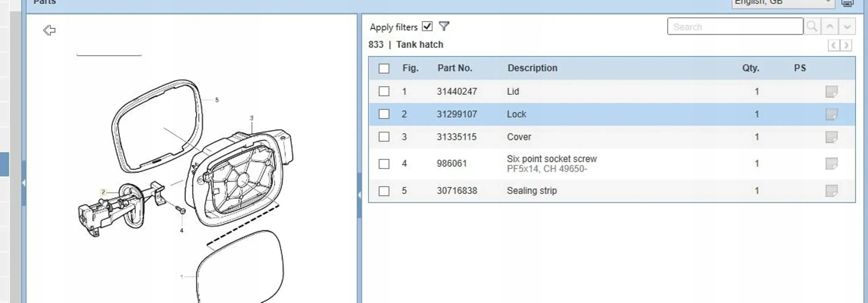Select part number 30716838

click(457, 191)
